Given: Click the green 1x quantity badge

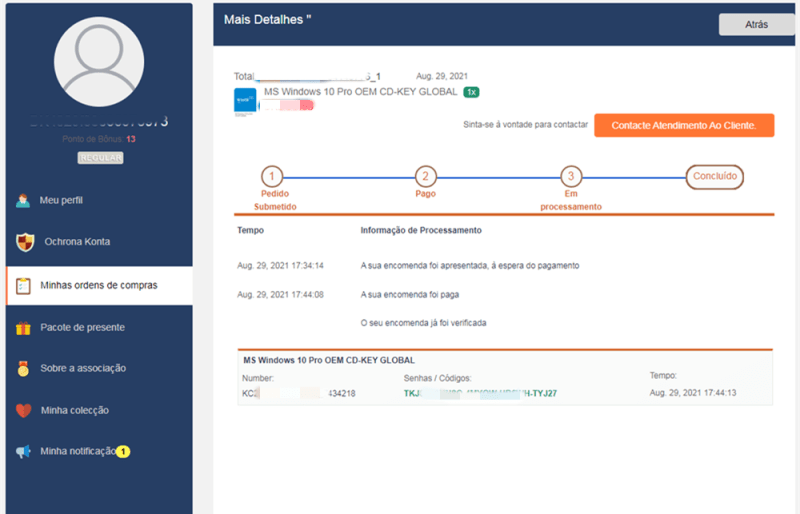Looking at the screenshot, I should point(471,92).
